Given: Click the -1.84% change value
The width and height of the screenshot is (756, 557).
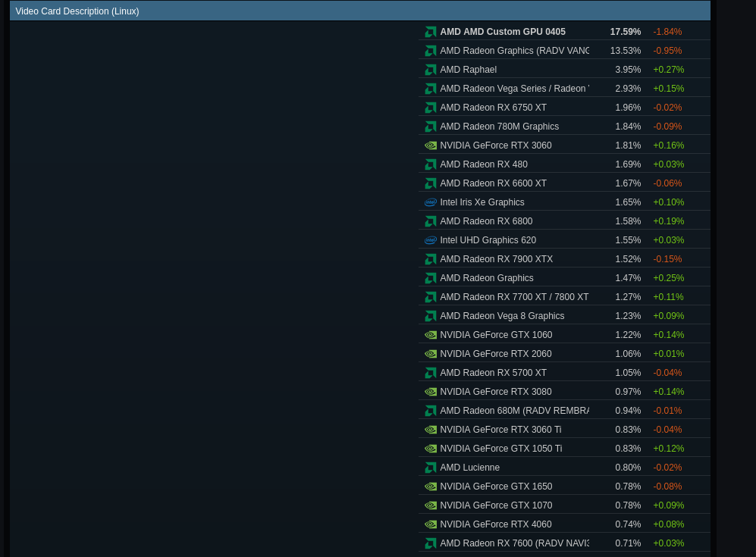Looking at the screenshot, I should tap(667, 32).
